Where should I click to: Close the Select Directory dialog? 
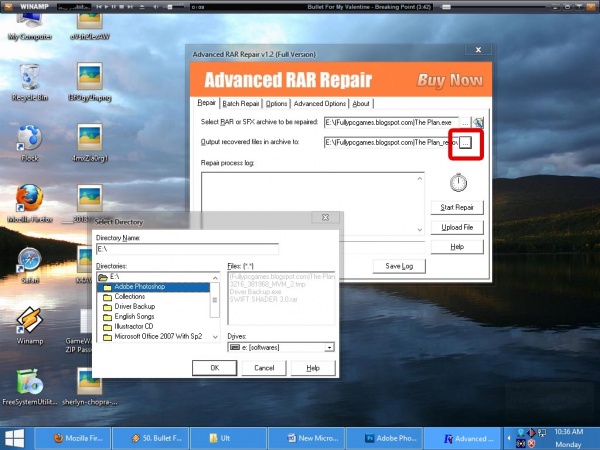click(325, 217)
